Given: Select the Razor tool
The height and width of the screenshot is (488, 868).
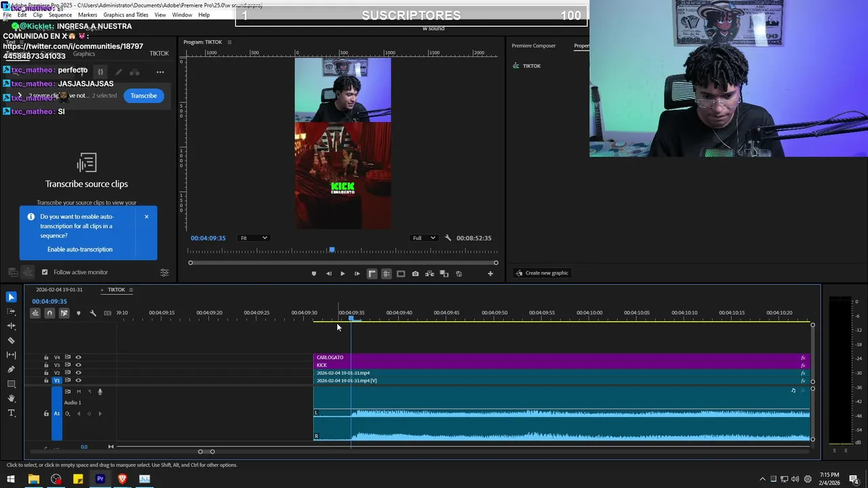Looking at the screenshot, I should (x=11, y=340).
